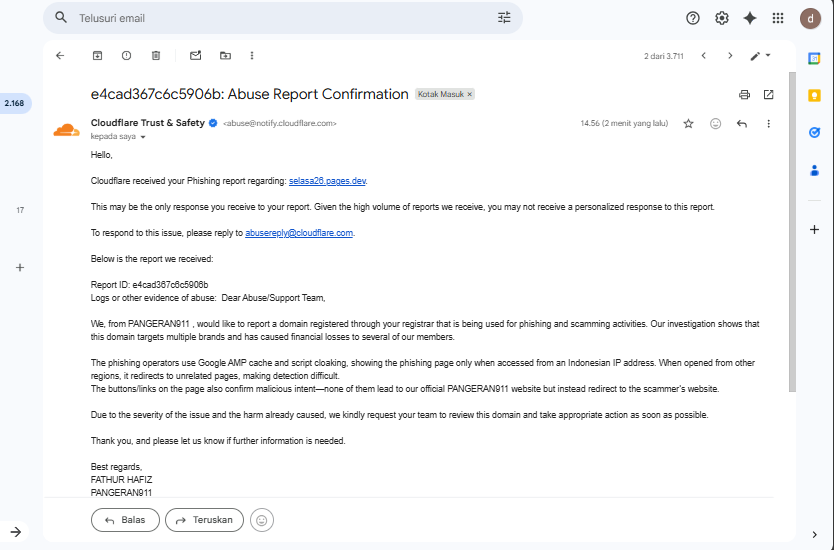Click the verified sender checkmark badge
Image resolution: width=834 pixels, height=550 pixels.
pos(213,123)
